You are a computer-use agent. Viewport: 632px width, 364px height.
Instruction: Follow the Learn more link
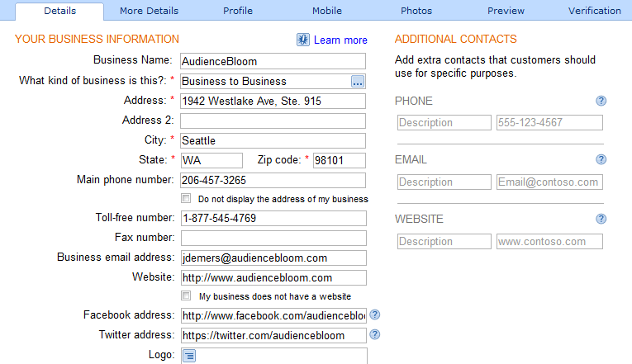[x=340, y=40]
